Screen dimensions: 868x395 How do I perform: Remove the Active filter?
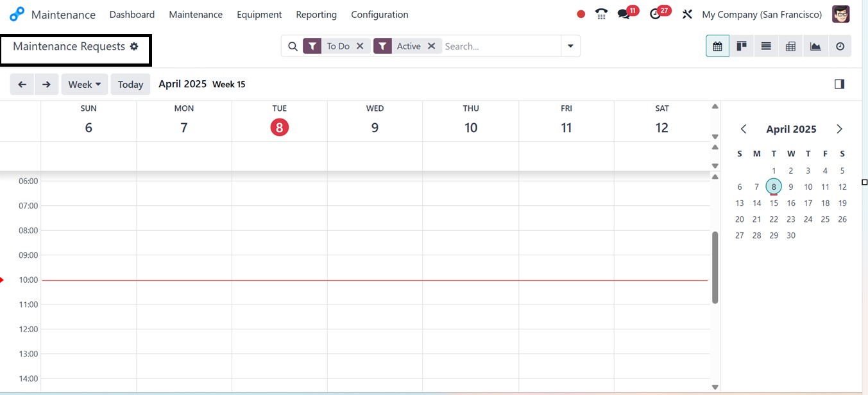431,46
